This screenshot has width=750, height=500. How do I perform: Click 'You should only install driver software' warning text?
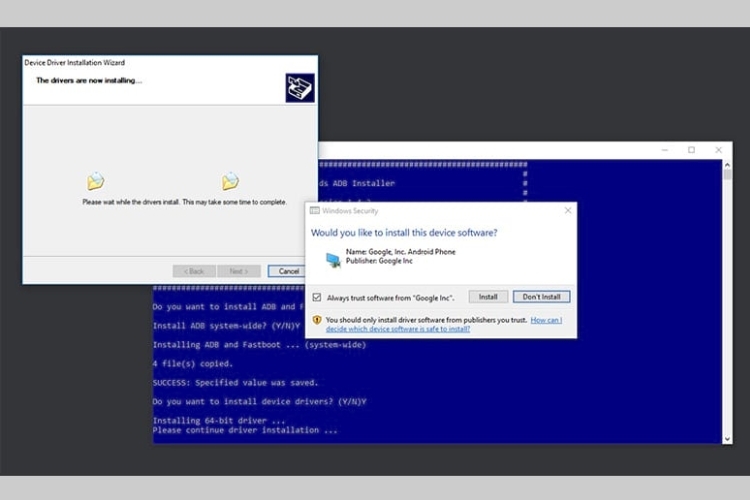click(426, 320)
